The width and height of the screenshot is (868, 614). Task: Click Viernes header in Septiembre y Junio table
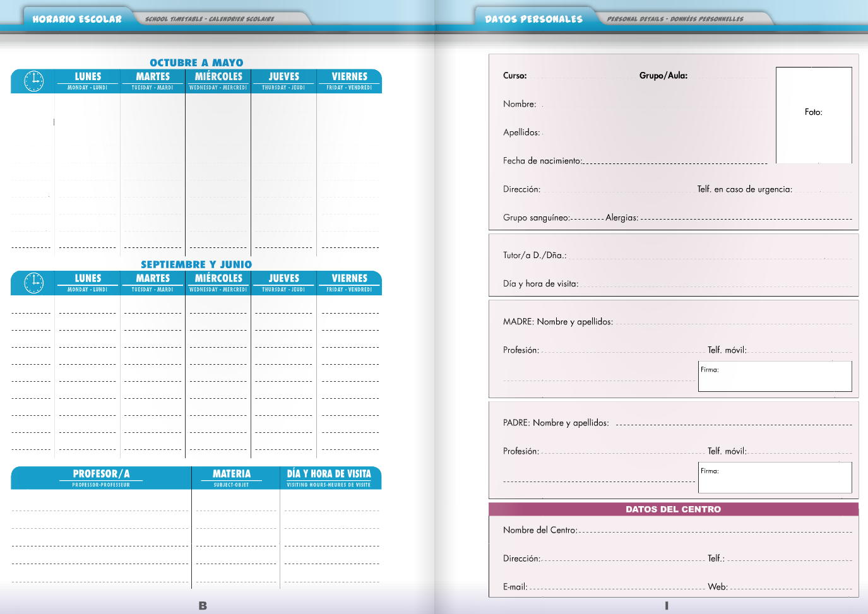pyautogui.click(x=349, y=283)
